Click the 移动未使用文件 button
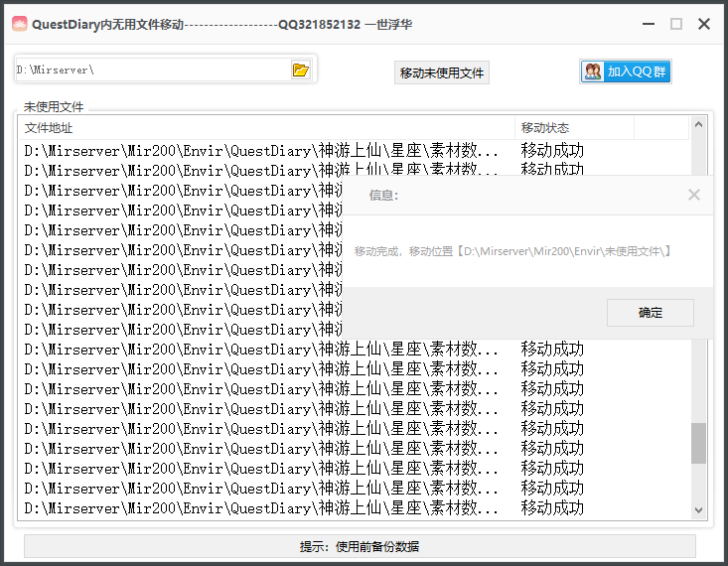The width and height of the screenshot is (728, 566). tap(442, 72)
